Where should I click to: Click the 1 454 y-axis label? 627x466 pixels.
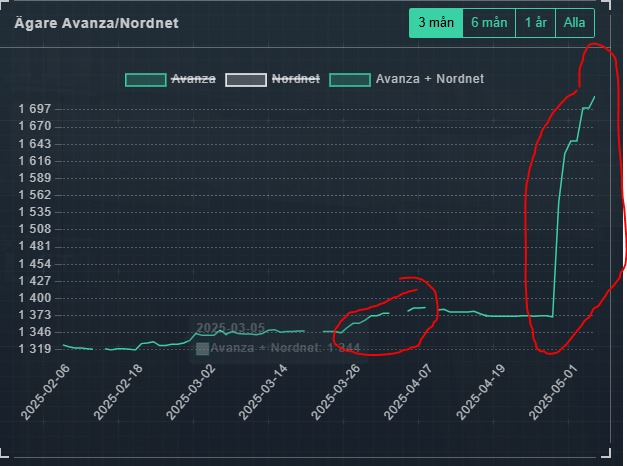click(35, 264)
